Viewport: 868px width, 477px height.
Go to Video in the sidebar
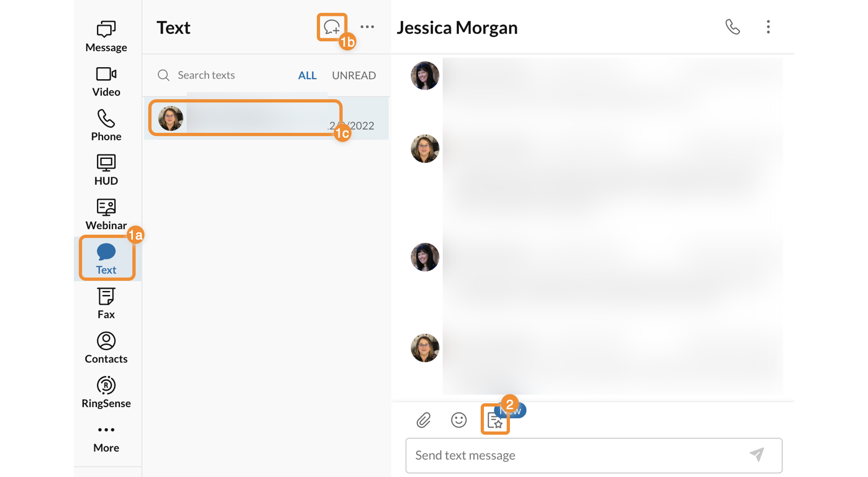(x=106, y=81)
